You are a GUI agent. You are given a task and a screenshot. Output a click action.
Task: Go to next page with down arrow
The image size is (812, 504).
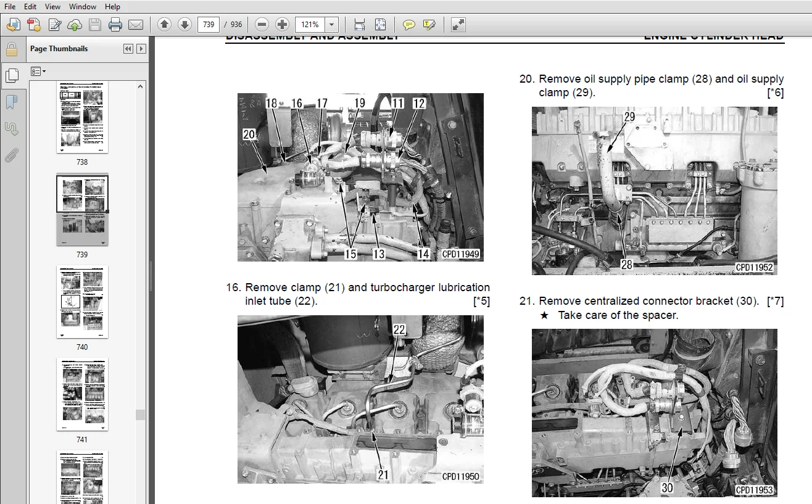tap(184, 25)
